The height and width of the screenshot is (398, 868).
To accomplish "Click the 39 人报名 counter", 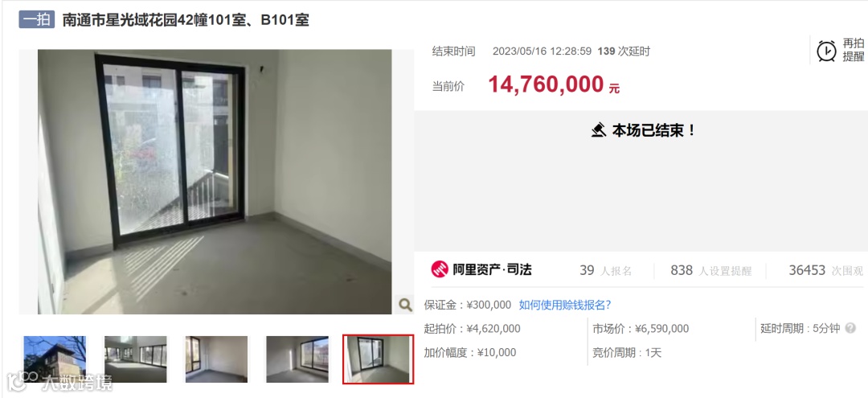I will (x=606, y=270).
